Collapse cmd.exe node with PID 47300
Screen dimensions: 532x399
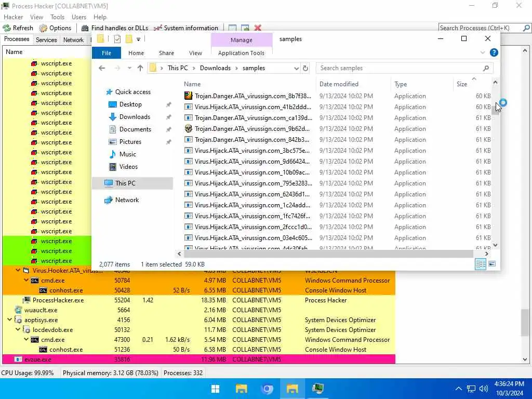point(26,339)
